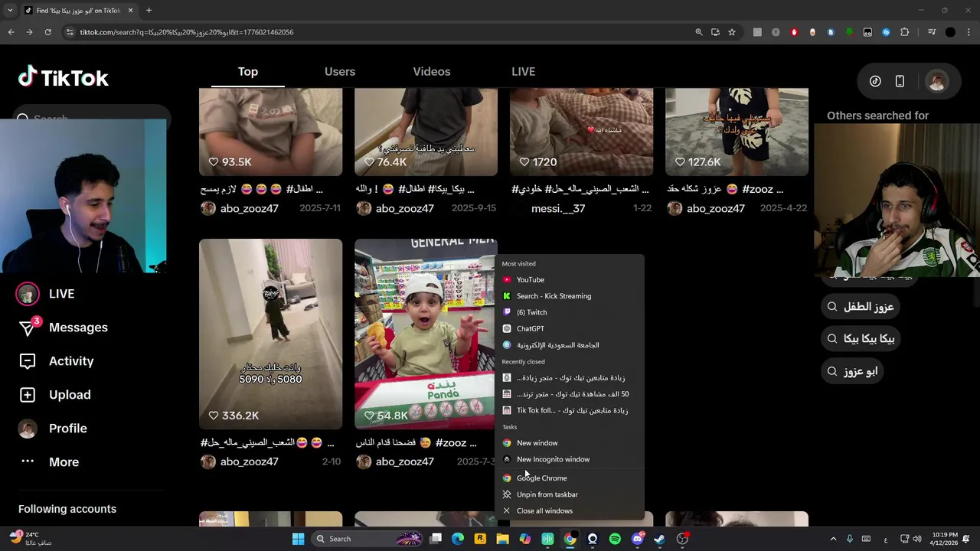The image size is (980, 551).
Task: Open the Panda cart video with 54.8K likes
Action: (x=425, y=334)
